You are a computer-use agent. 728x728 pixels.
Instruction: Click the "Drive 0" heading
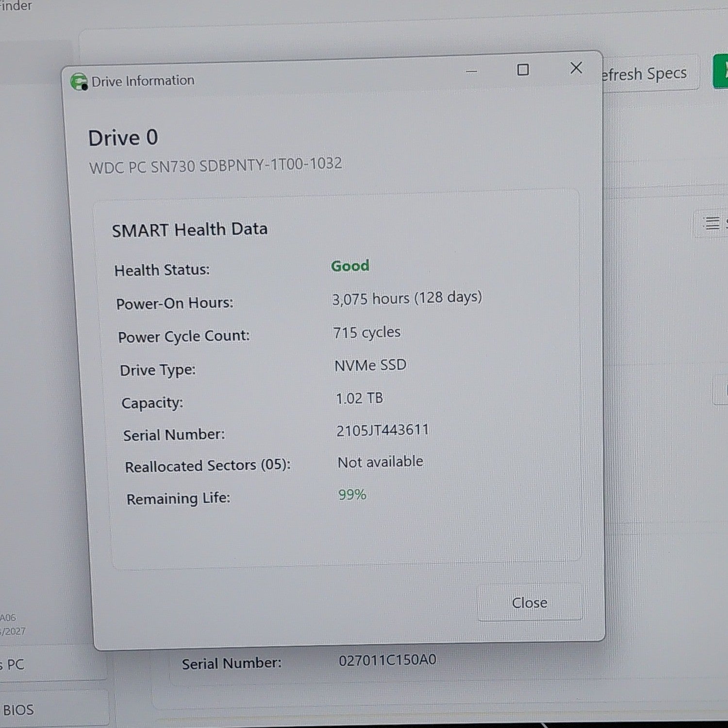(123, 138)
